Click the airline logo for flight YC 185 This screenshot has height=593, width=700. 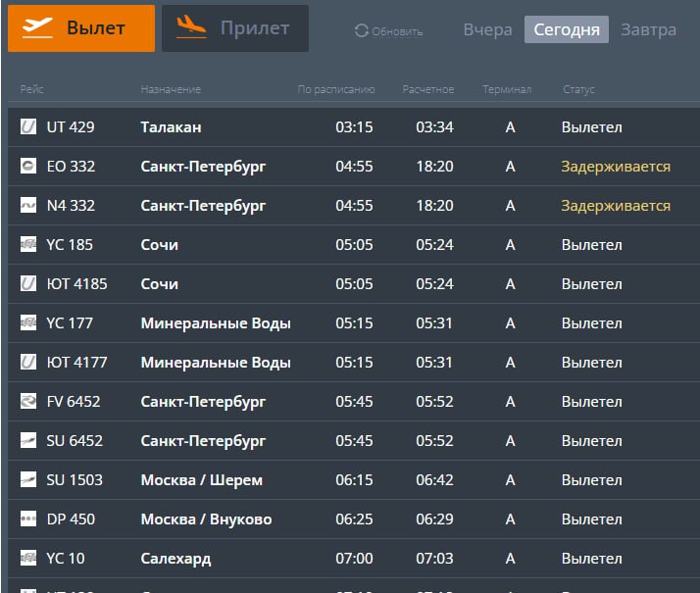[28, 245]
